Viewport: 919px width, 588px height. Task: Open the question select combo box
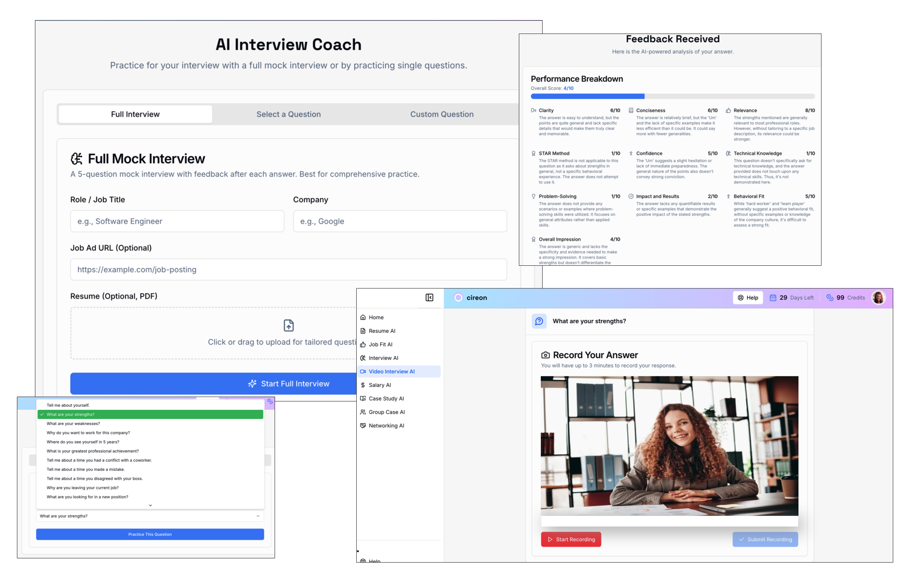150,516
